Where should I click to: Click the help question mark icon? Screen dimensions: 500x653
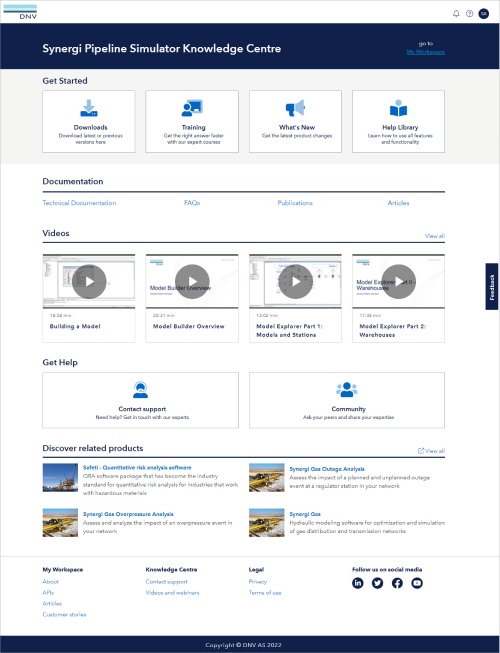470,14
